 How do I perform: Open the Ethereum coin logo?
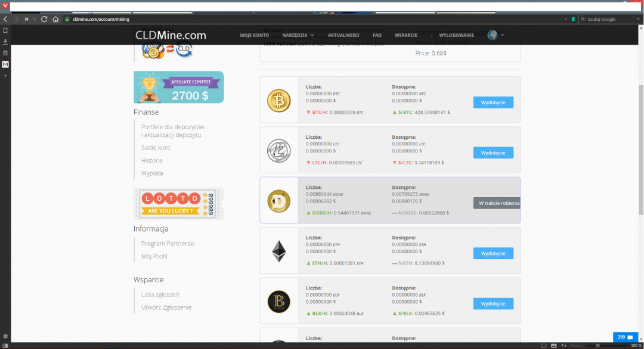[x=278, y=251]
